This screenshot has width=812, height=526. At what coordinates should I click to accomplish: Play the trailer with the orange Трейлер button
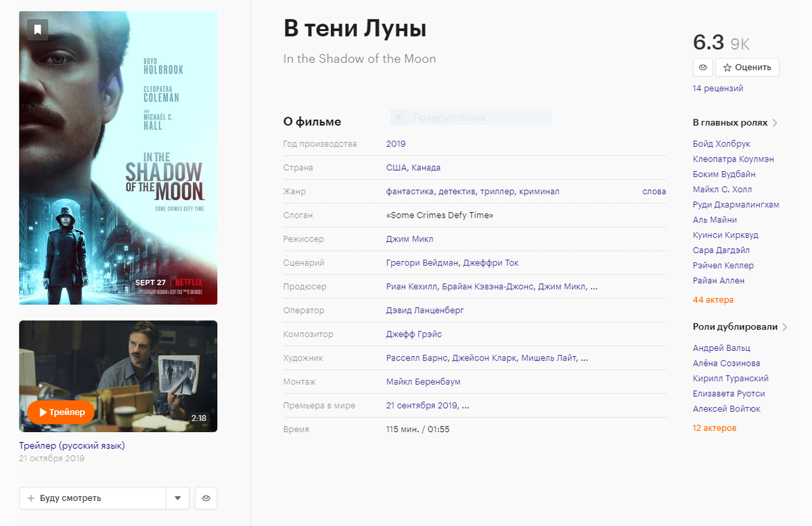[x=61, y=412]
